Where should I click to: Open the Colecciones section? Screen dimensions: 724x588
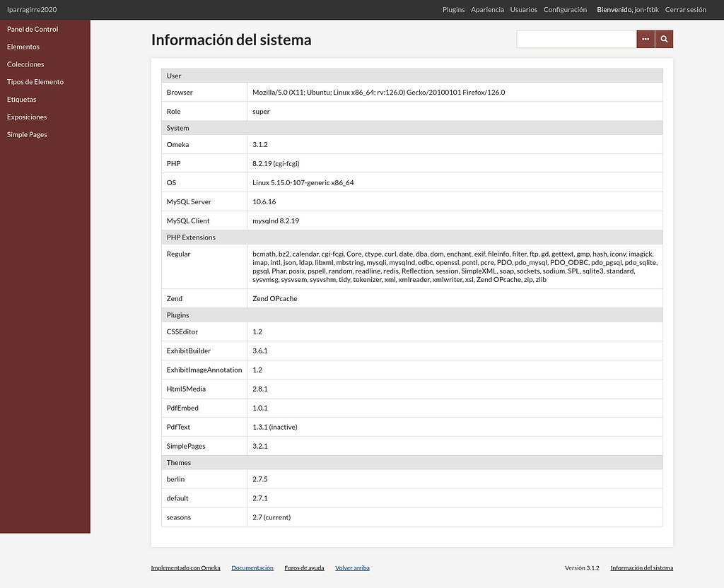click(25, 64)
